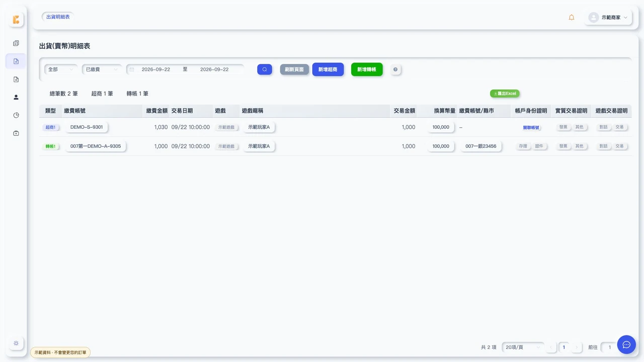Click the 1,030 payment amount cell

coord(161,127)
